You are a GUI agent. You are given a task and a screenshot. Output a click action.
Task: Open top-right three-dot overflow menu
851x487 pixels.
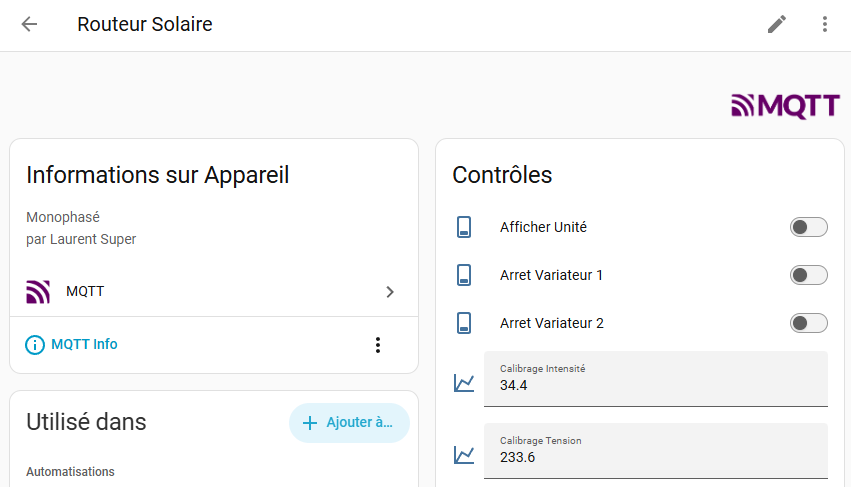tap(824, 24)
